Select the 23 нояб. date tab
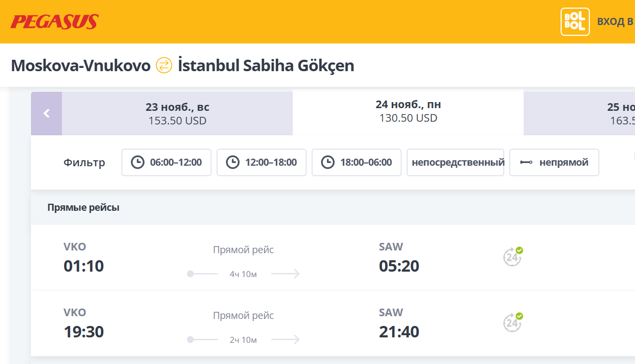This screenshot has width=635, height=364. click(x=177, y=114)
